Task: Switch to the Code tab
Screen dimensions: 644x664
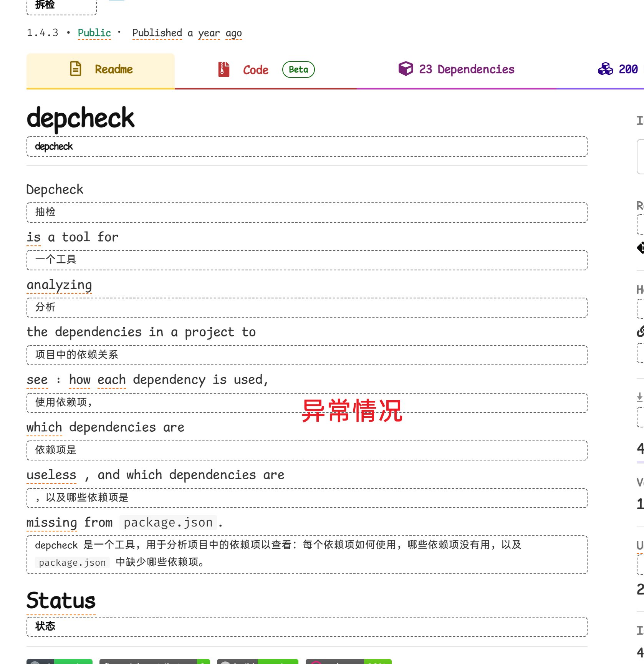Action: tap(255, 70)
